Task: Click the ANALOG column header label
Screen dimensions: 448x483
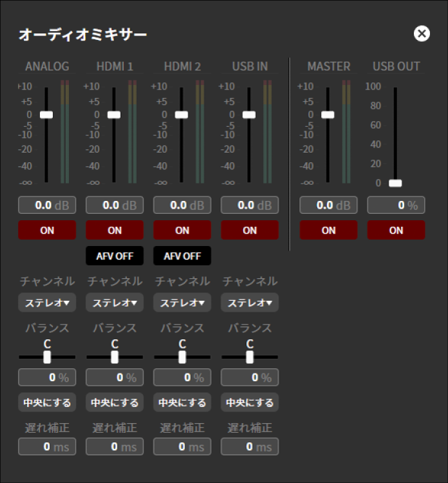Action: tap(47, 66)
